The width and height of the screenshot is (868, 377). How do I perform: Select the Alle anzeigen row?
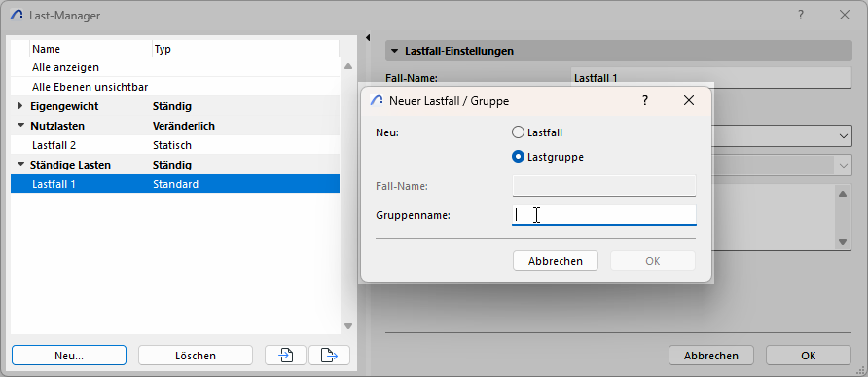175,67
